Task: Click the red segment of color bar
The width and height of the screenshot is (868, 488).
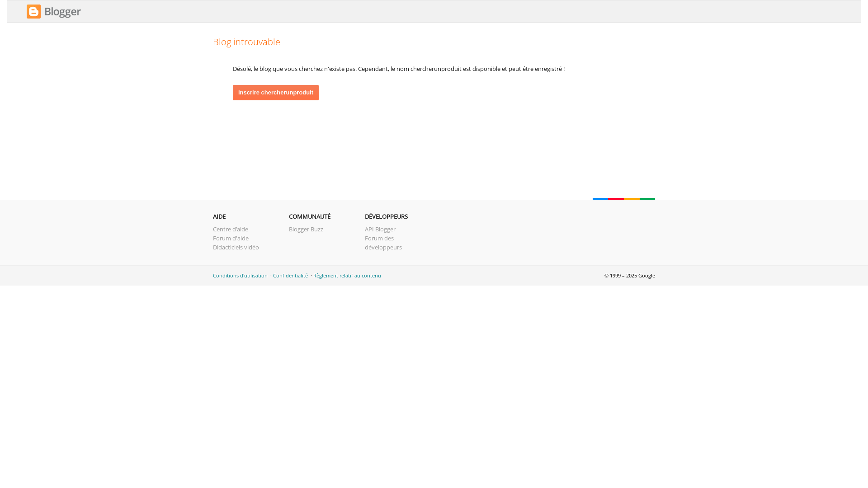Action: coord(616,198)
